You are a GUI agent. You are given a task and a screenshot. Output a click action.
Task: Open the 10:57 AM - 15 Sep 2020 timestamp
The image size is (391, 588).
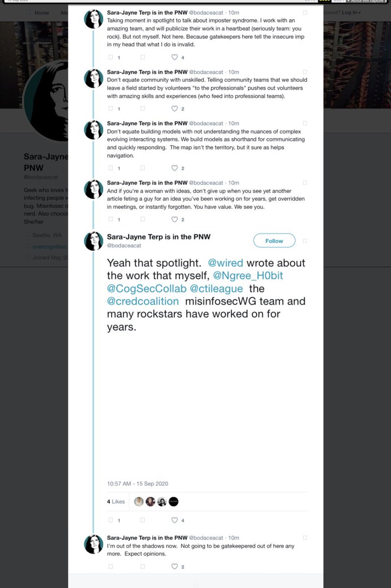click(138, 484)
